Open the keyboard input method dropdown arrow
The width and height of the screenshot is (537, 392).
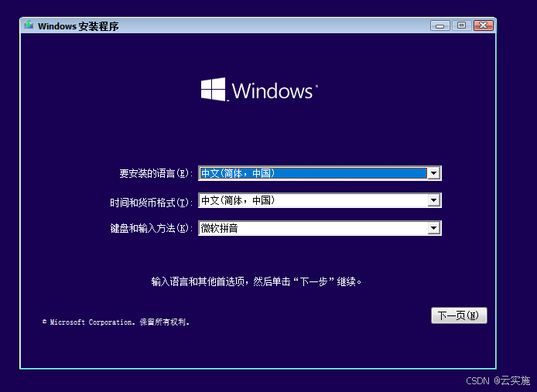coord(433,228)
